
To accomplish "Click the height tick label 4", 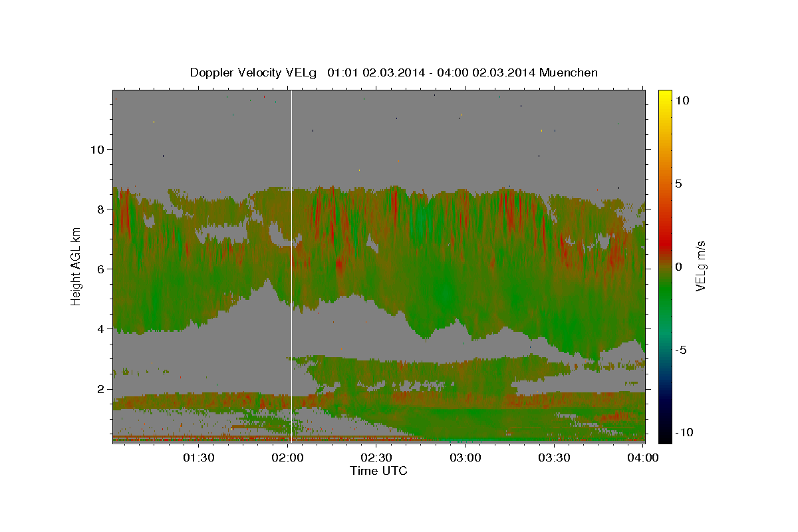I will (101, 329).
